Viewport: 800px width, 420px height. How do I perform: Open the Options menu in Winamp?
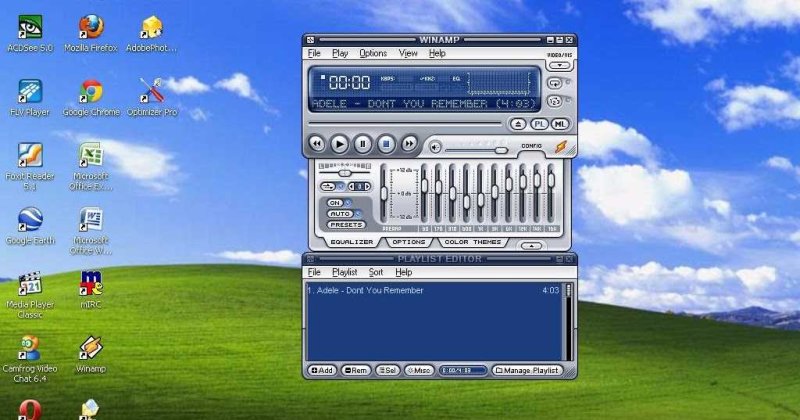373,53
